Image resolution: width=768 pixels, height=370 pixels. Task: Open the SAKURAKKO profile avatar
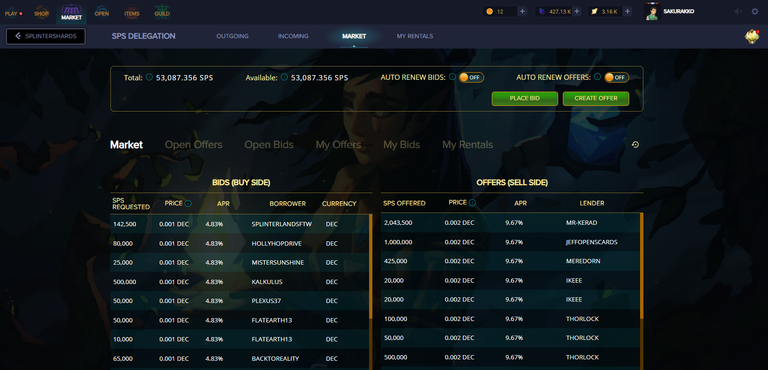(x=652, y=12)
